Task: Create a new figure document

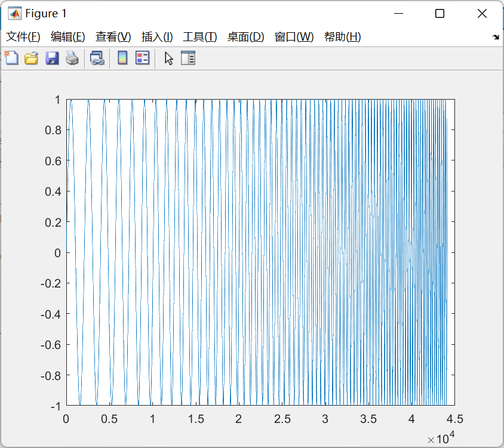Action: point(11,58)
